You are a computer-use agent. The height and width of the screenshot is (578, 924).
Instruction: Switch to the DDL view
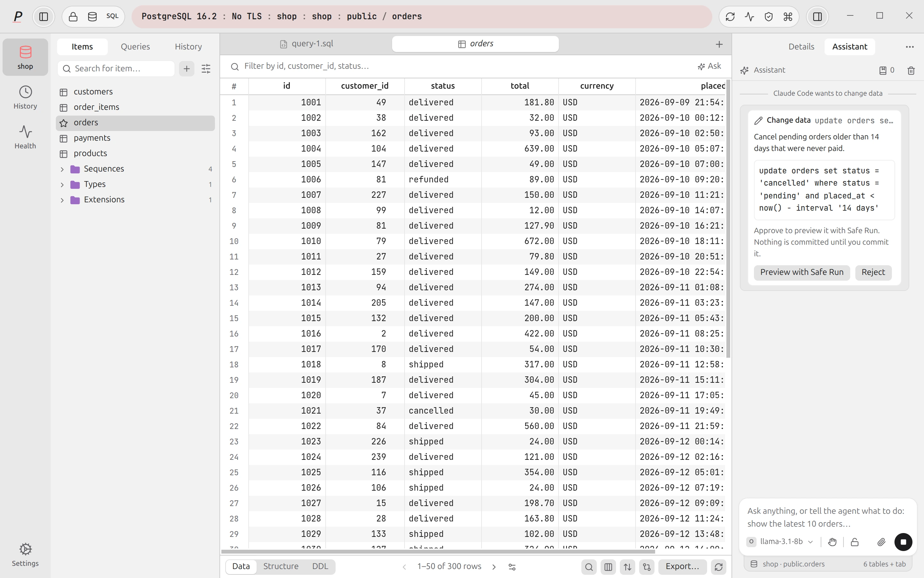click(x=320, y=566)
